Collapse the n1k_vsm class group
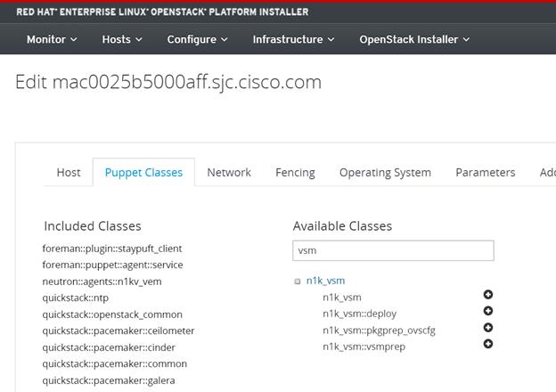 (298, 282)
